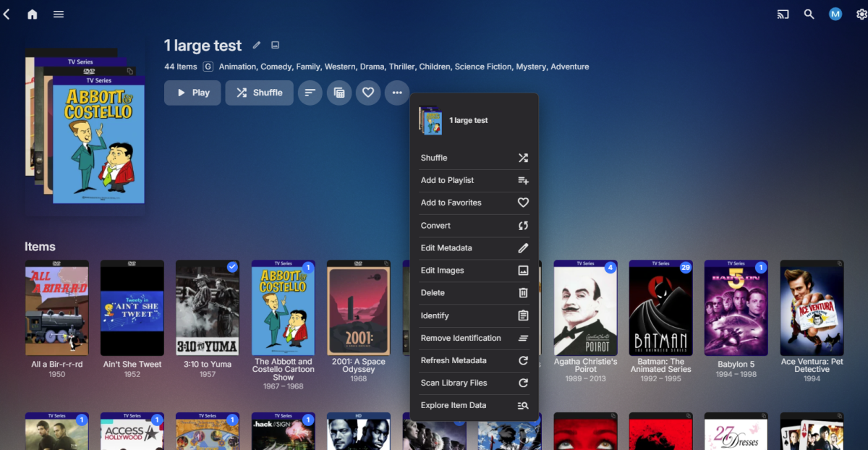868x450 pixels.
Task: Click the Delete trash icon
Action: [523, 293]
